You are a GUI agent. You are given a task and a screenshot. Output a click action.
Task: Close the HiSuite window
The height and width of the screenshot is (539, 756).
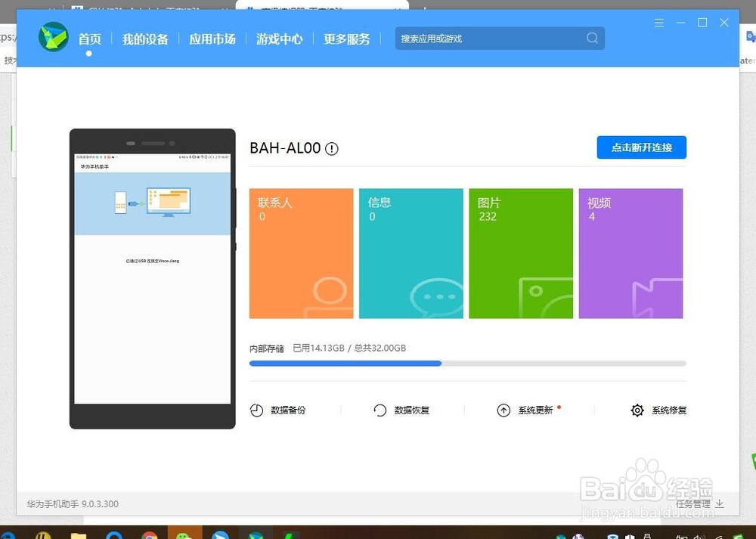pyautogui.click(x=724, y=23)
